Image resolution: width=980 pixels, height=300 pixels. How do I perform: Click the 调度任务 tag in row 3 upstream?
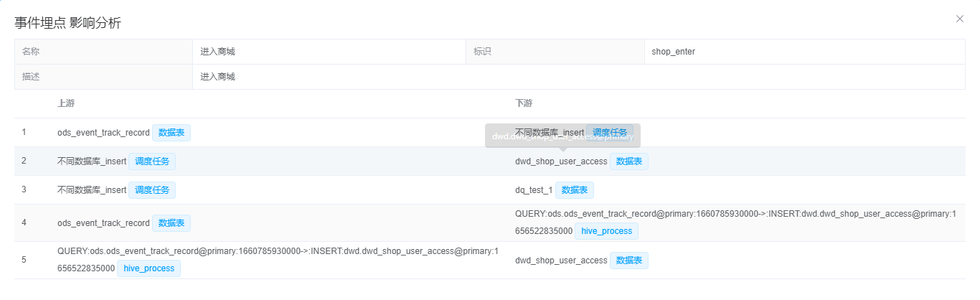tap(152, 190)
